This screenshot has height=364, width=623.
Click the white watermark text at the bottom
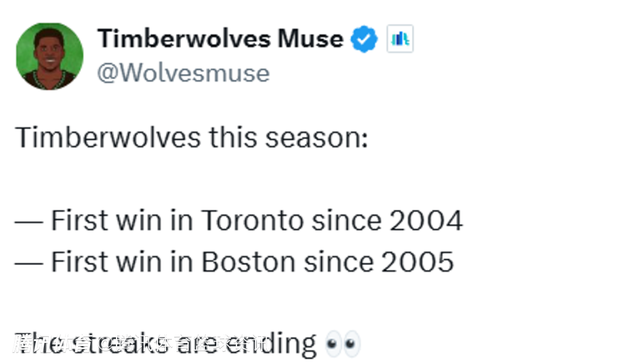pyautogui.click(x=138, y=344)
